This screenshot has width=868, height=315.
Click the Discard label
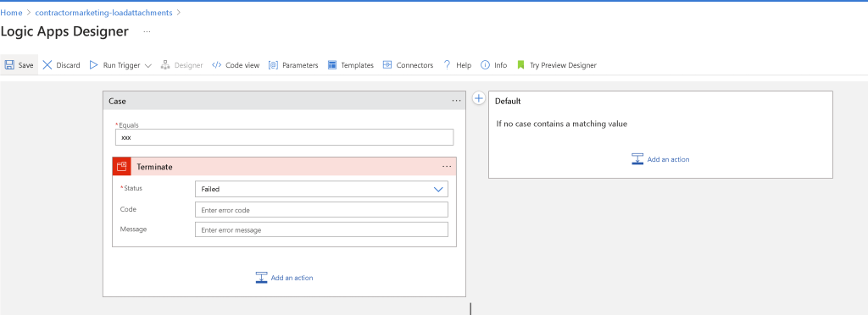pos(68,65)
